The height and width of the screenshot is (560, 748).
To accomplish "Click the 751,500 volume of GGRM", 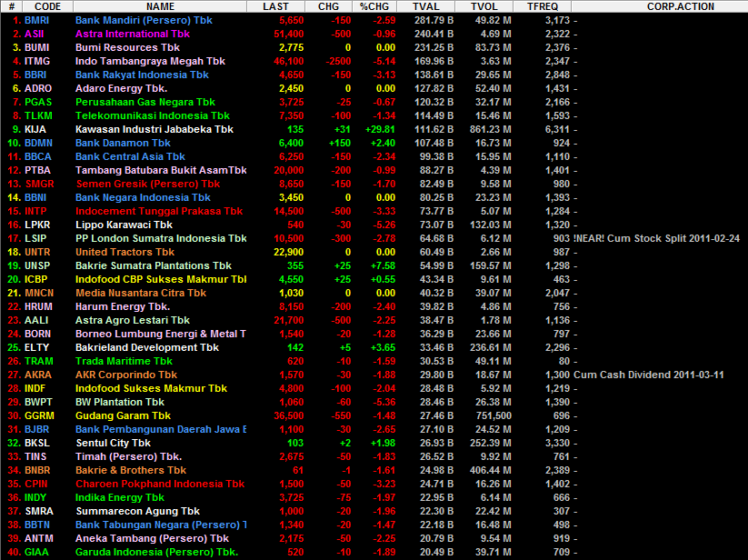I will pos(494,416).
